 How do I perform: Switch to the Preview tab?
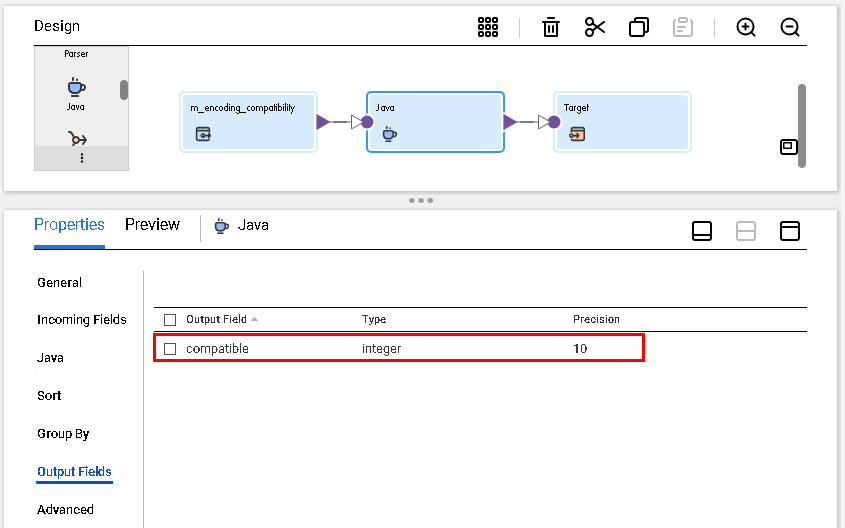coord(152,224)
